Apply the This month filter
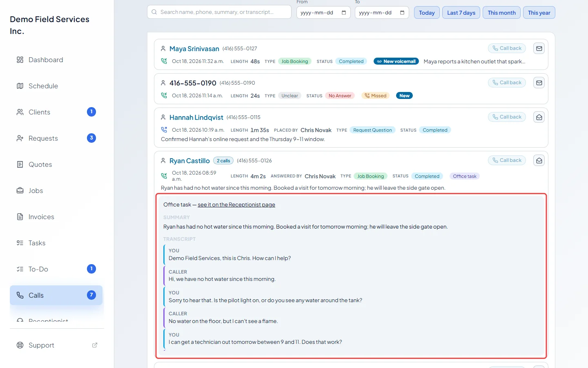The height and width of the screenshot is (368, 588). [501, 13]
